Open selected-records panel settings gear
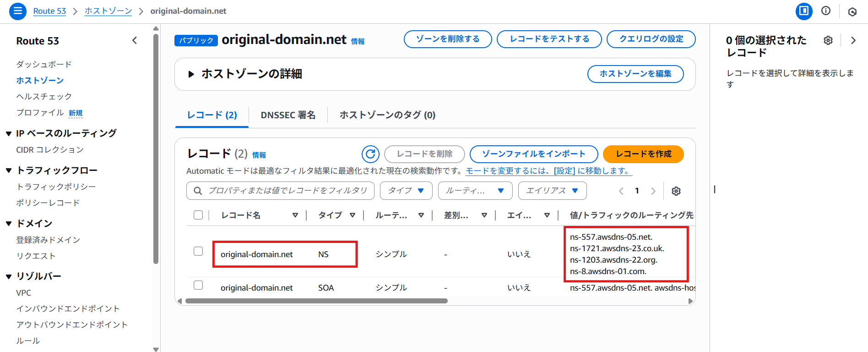The width and height of the screenshot is (868, 352). 828,40
